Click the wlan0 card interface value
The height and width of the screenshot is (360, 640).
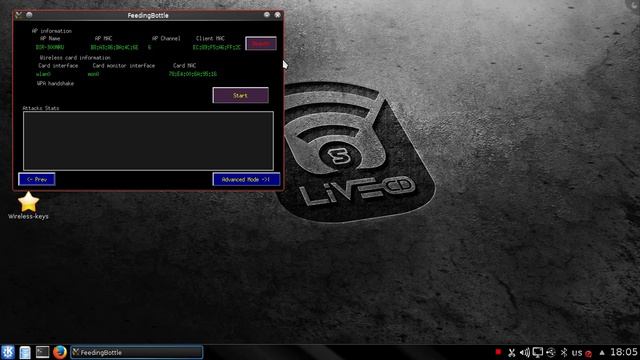pyautogui.click(x=43, y=74)
